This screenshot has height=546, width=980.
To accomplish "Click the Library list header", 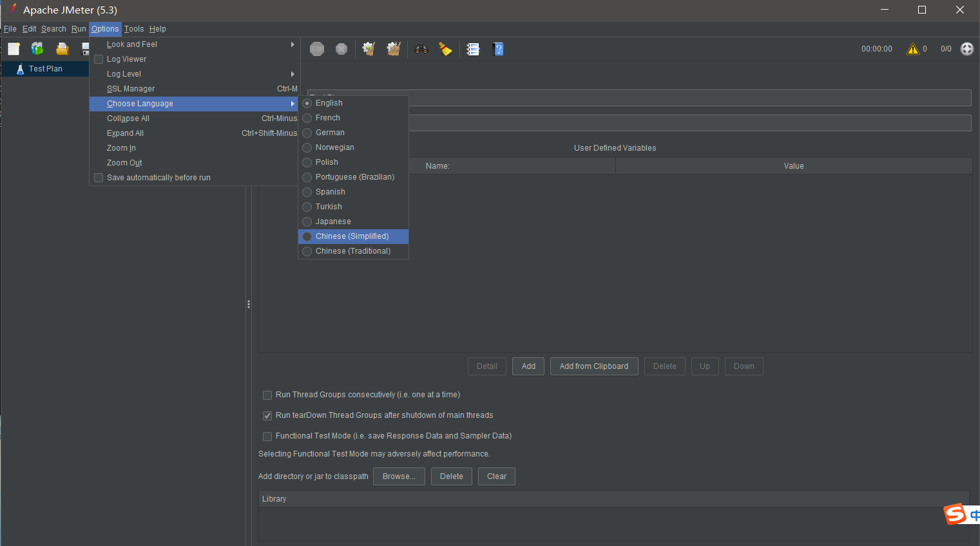I will click(x=614, y=499).
